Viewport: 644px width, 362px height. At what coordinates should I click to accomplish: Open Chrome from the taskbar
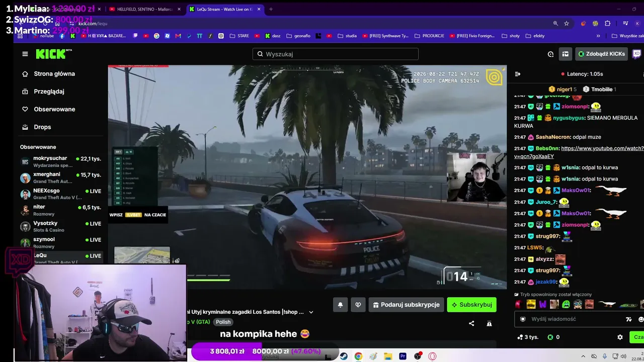click(x=358, y=356)
